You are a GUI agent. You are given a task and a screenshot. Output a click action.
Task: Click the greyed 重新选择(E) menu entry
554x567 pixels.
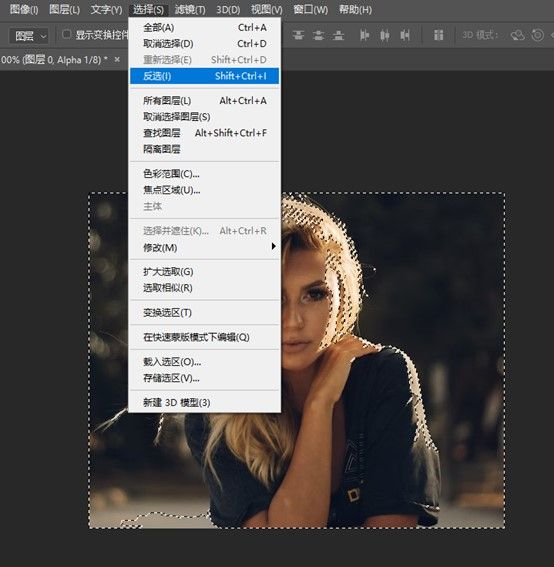tap(205, 60)
